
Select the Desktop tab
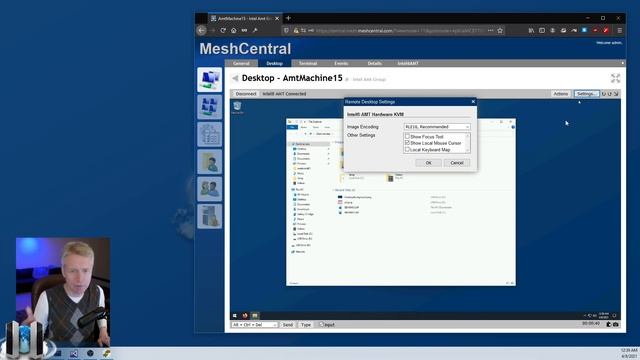(x=274, y=63)
